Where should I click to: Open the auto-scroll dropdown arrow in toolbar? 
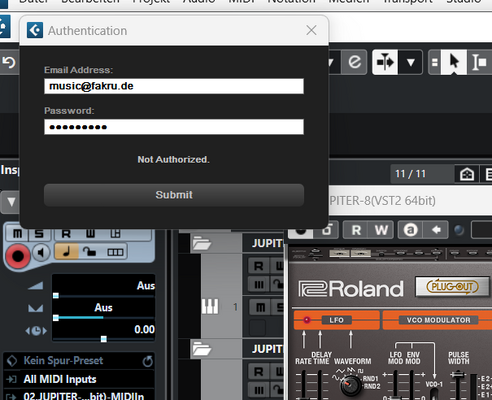coord(411,62)
